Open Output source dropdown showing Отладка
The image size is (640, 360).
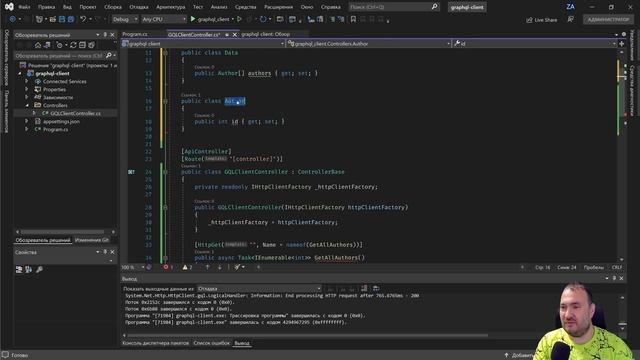tap(259, 289)
